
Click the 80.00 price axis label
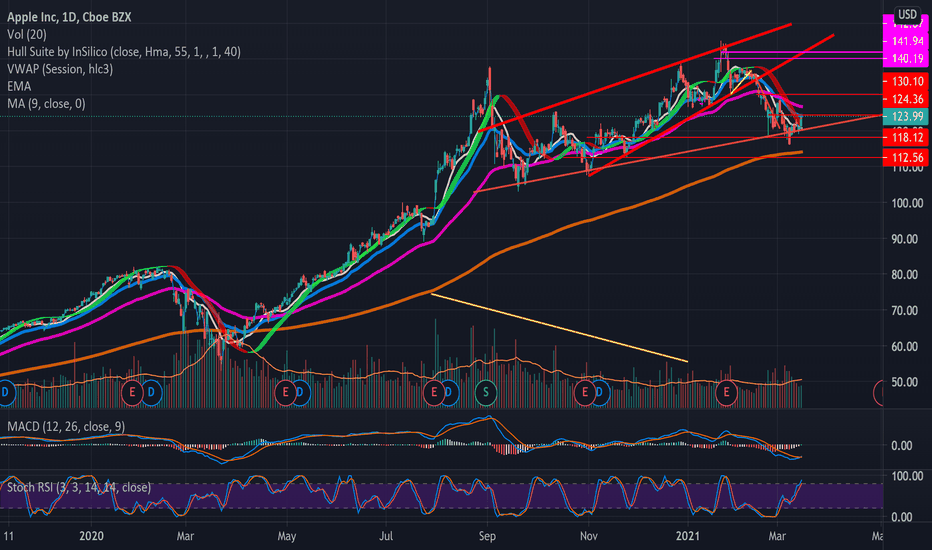click(x=907, y=275)
